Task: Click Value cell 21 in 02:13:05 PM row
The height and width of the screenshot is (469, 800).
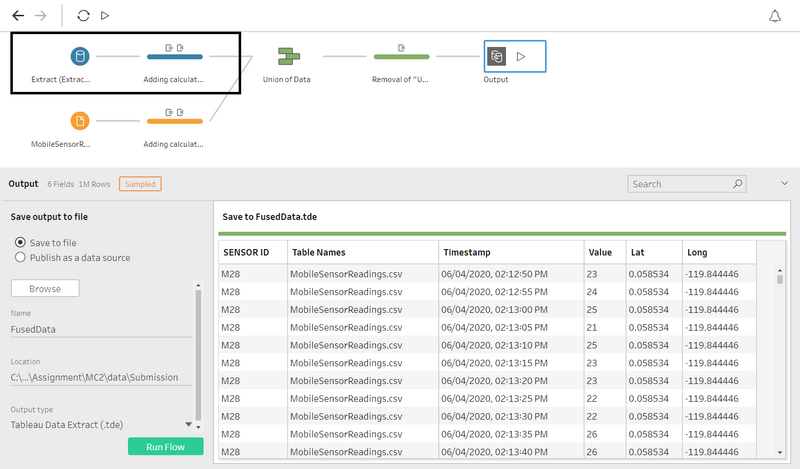Action: click(605, 327)
